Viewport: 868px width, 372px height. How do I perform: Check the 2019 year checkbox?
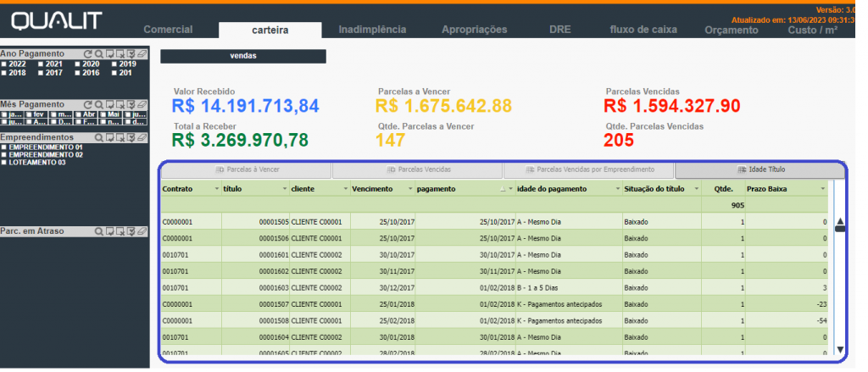click(x=114, y=64)
